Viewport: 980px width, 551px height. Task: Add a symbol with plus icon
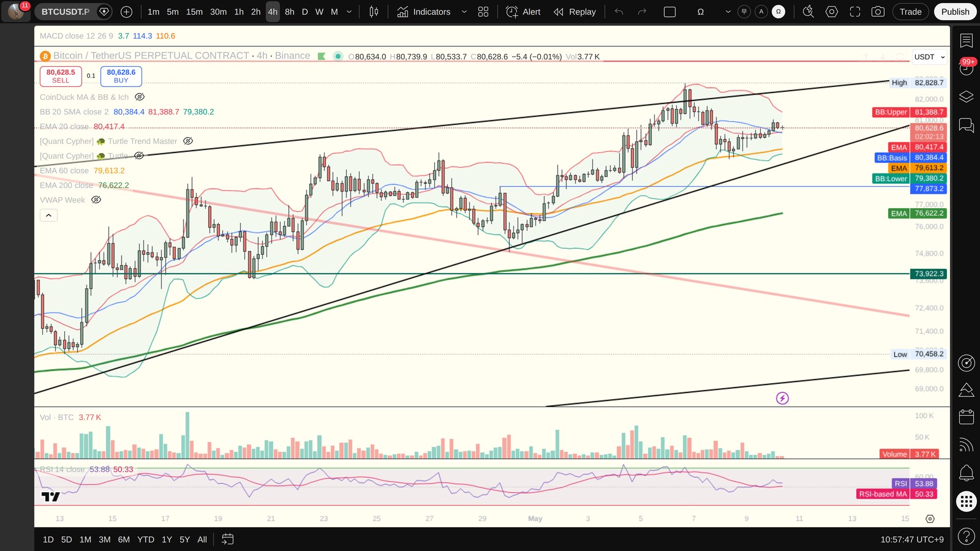(x=127, y=12)
